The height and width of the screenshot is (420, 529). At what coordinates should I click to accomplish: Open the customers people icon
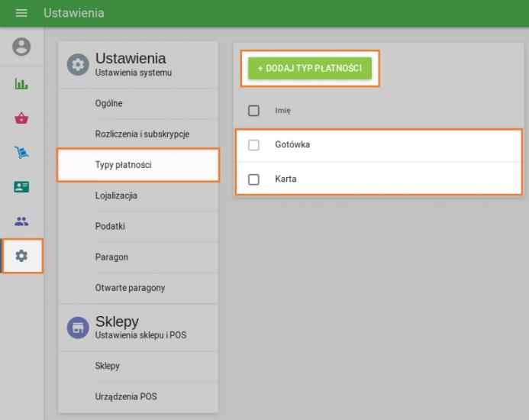coord(21,221)
